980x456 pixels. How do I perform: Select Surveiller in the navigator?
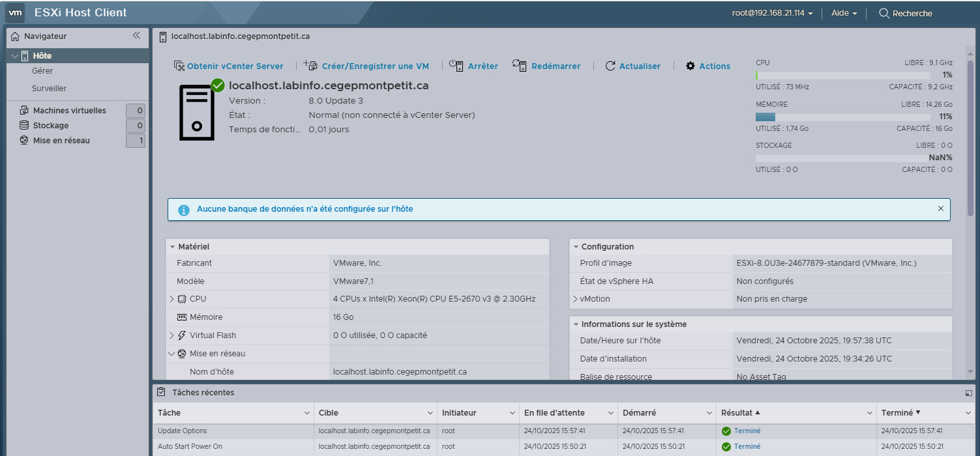point(49,88)
